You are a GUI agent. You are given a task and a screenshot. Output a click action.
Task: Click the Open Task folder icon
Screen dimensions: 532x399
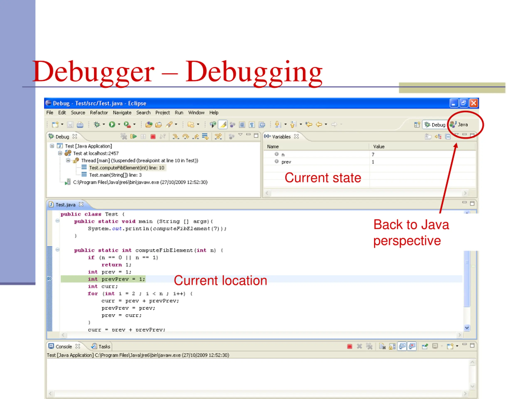pos(159,124)
